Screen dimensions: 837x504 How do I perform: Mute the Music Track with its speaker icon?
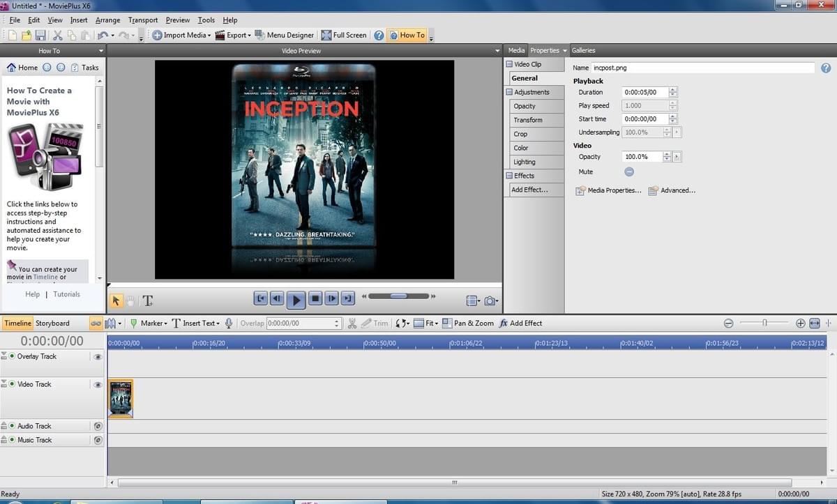[98, 440]
